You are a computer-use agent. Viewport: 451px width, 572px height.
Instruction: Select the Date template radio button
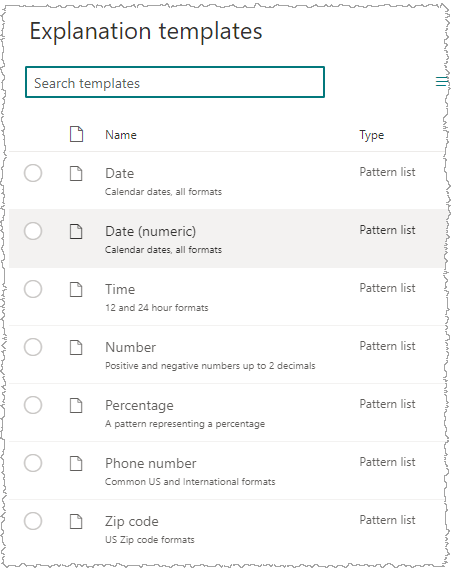click(x=33, y=173)
